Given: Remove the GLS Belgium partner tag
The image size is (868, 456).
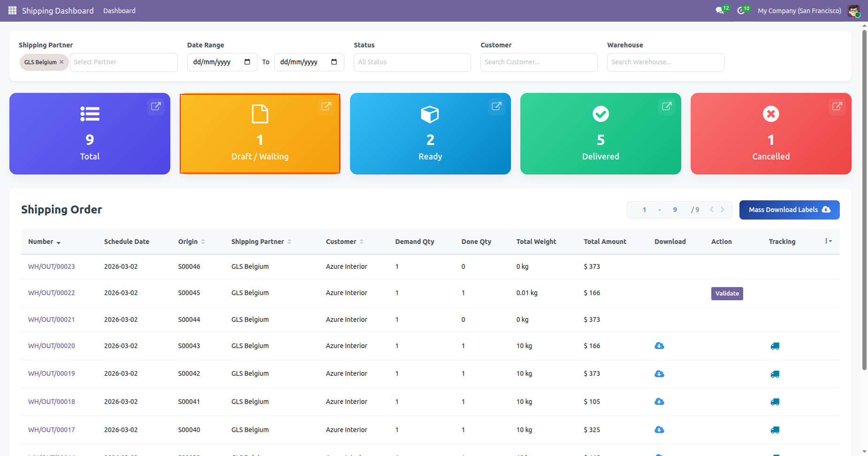Looking at the screenshot, I should coord(61,62).
